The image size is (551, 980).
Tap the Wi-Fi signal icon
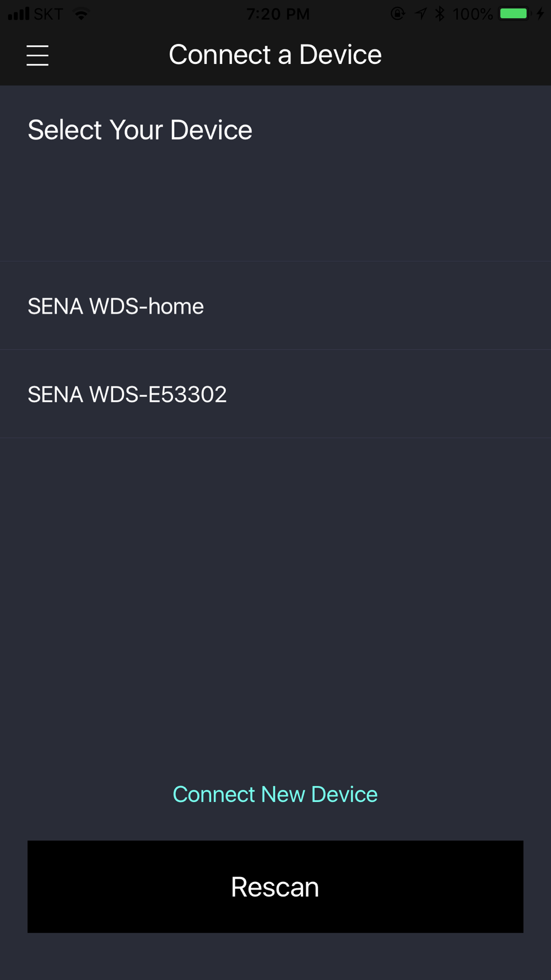[82, 14]
